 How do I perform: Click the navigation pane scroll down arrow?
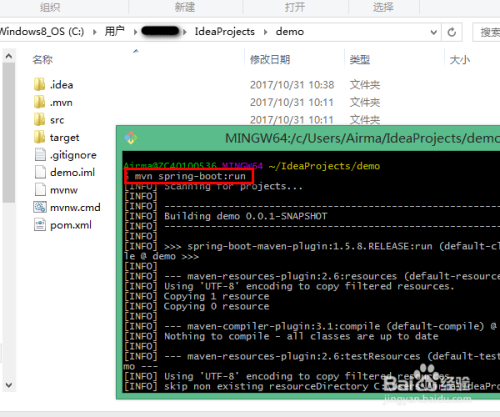[9, 385]
